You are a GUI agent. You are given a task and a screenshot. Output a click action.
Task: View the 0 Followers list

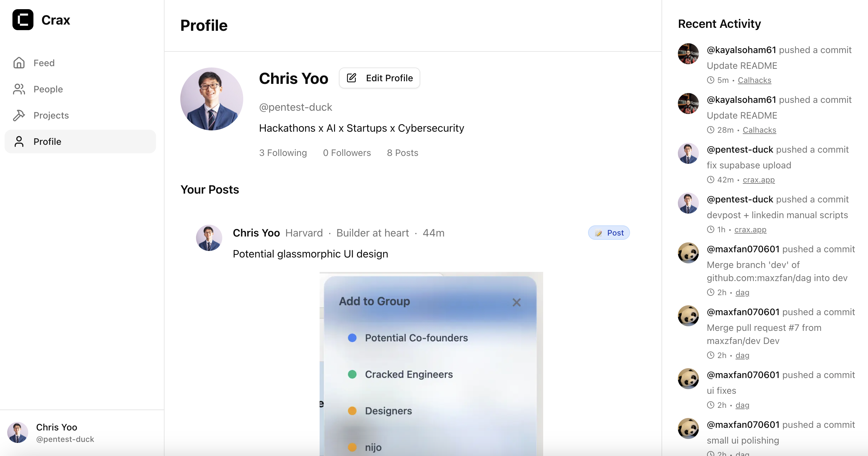click(x=347, y=153)
